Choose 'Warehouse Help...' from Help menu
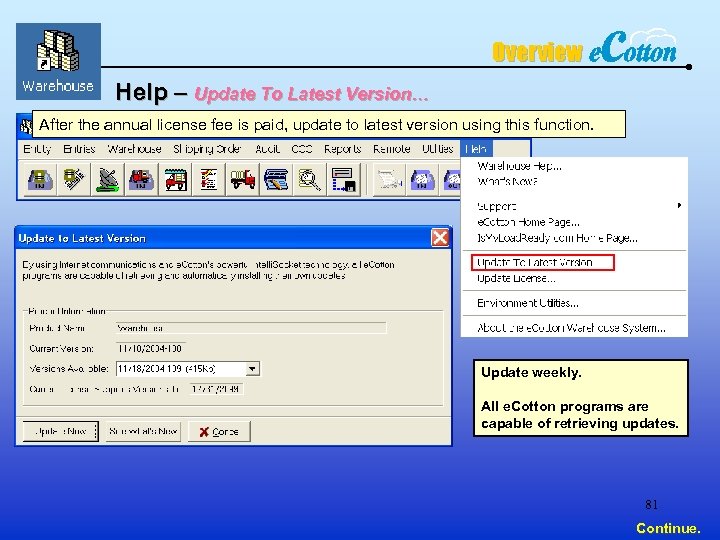Viewport: 720px width, 540px height. (x=519, y=166)
